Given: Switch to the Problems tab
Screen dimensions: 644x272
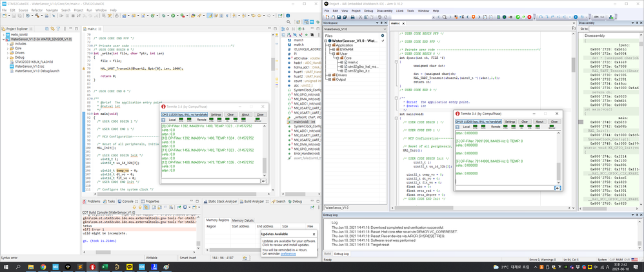Looking at the screenshot, I should [x=92, y=201].
